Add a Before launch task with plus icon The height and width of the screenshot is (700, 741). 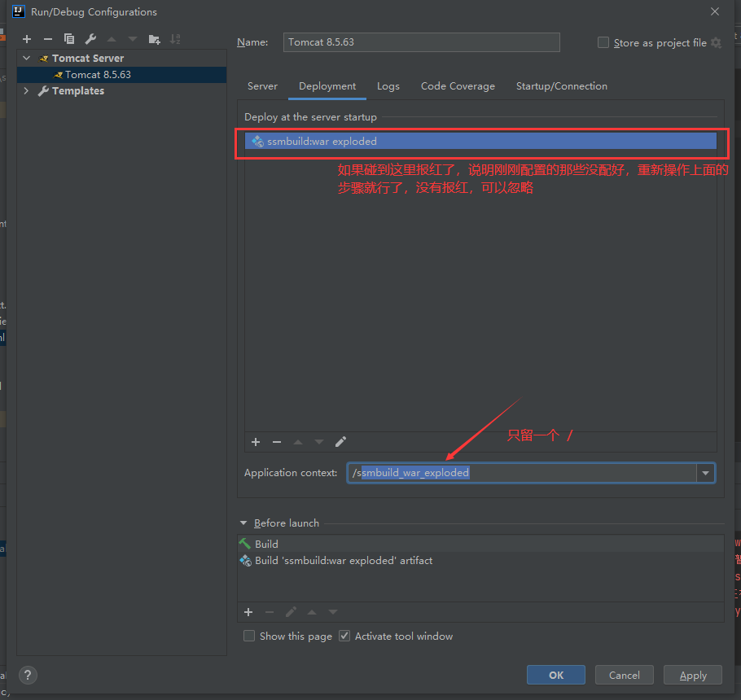248,611
